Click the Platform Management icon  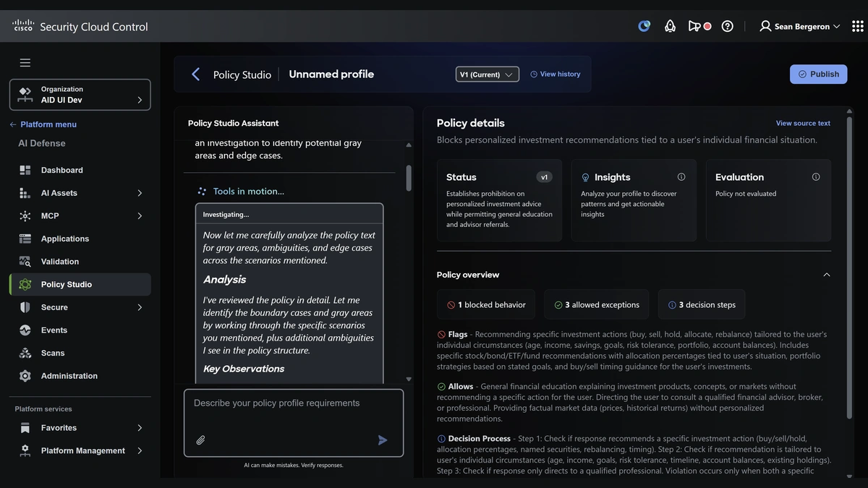25,450
